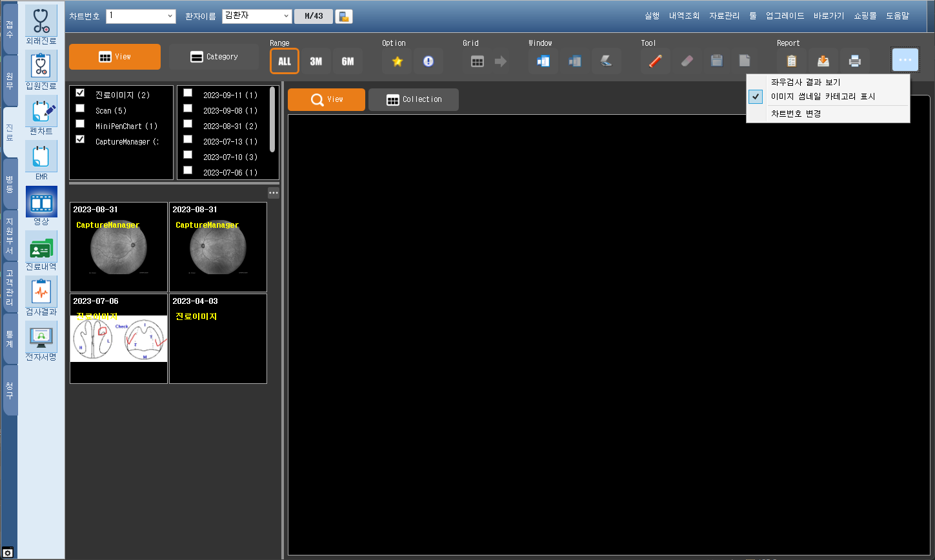This screenshot has height=560, width=935.
Task: Click the three-dot more options button in toolbar
Action: 905,60
